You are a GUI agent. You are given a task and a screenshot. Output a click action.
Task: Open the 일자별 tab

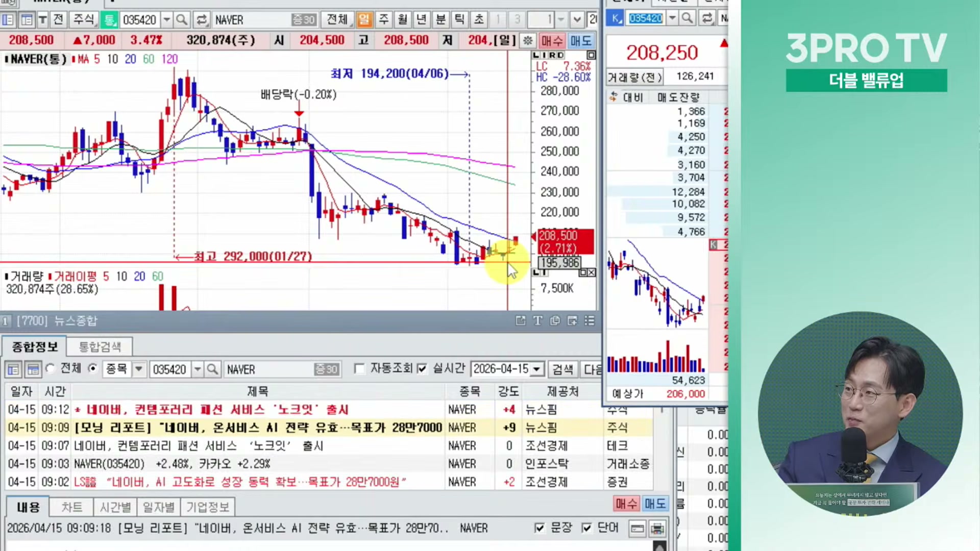[158, 507]
